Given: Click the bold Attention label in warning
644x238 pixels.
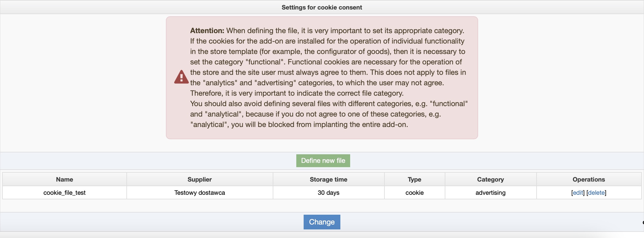Looking at the screenshot, I should 207,31.
